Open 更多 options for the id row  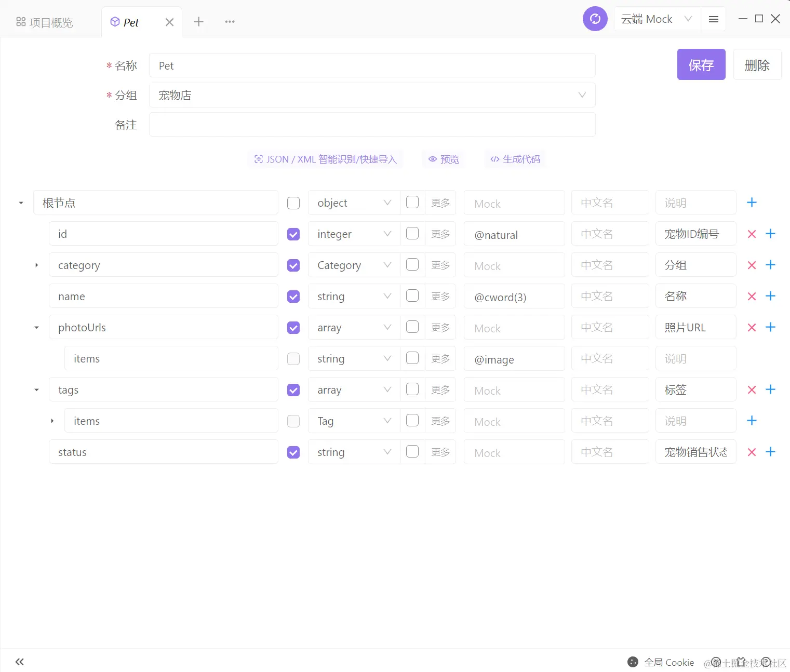(x=440, y=234)
